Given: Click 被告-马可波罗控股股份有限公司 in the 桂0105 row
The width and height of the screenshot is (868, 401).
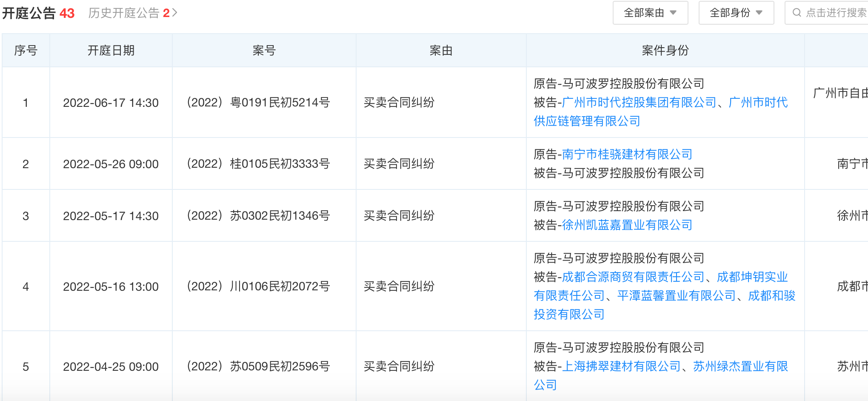Looking at the screenshot, I should 619,173.
